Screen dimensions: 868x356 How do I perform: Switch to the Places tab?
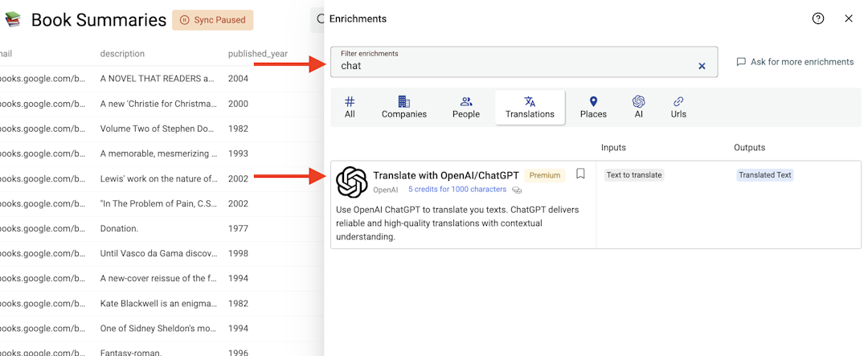click(593, 108)
